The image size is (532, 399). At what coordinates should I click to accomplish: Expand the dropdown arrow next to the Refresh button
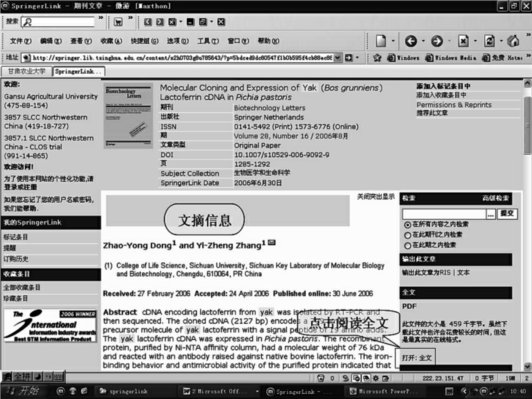click(x=501, y=41)
